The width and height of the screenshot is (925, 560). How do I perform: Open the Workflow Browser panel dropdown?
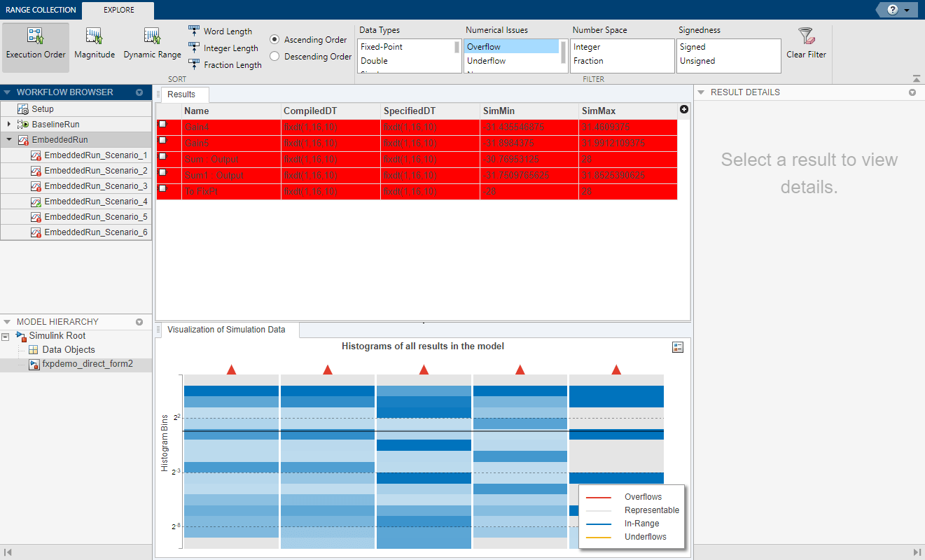139,92
